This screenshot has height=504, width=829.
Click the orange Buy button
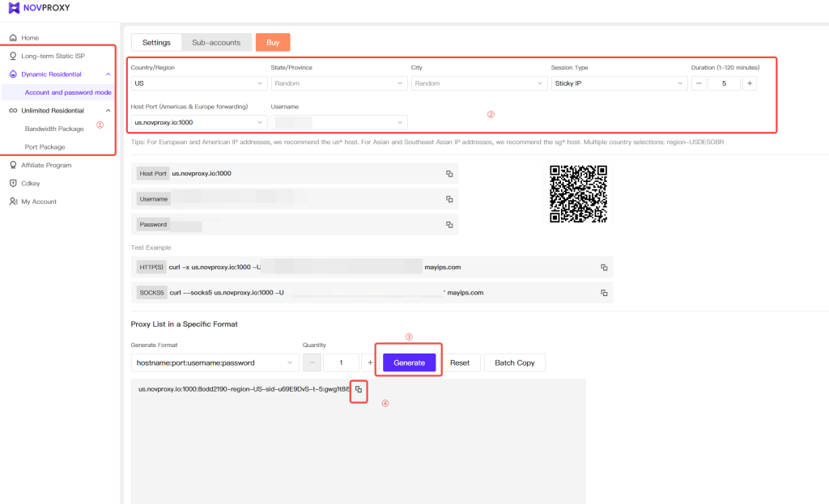[273, 43]
